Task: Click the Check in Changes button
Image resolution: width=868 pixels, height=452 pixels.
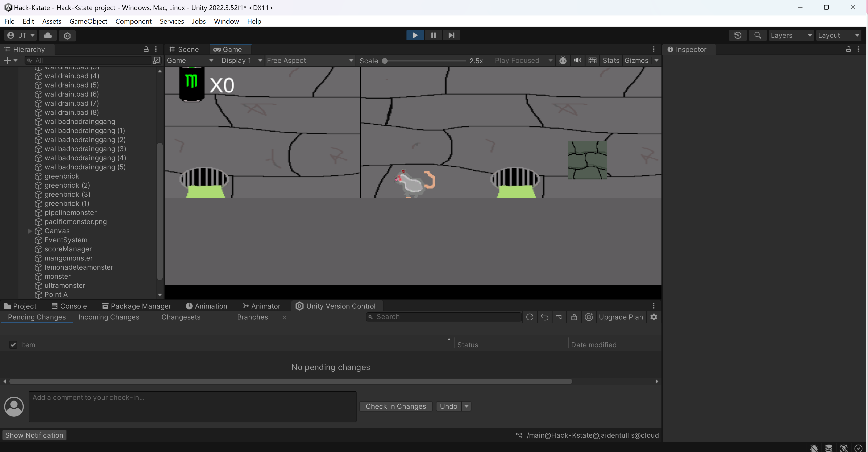Action: tap(396, 406)
